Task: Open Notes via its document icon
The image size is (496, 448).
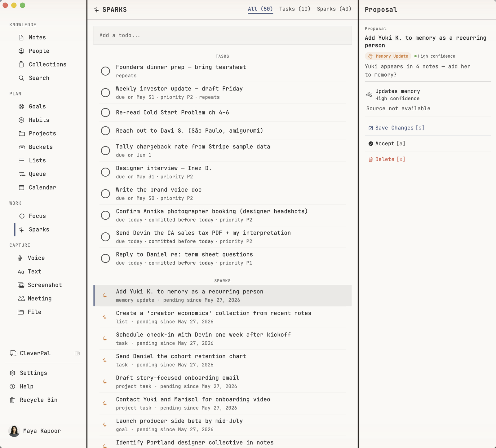Action: click(21, 37)
